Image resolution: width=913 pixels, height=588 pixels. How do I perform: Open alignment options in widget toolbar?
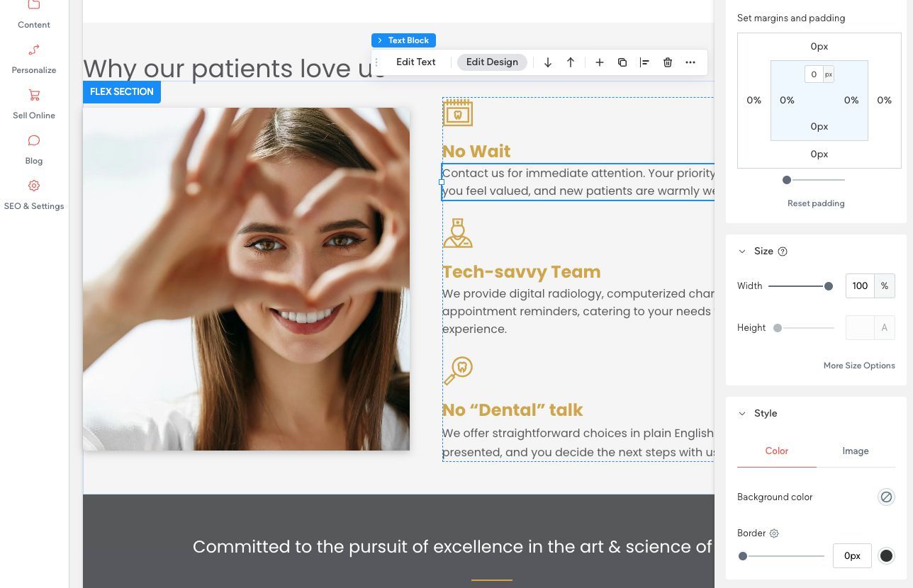[644, 62]
